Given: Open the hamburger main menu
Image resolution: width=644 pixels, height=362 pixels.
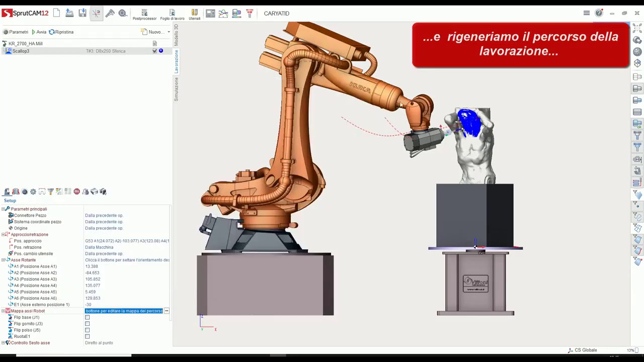Looking at the screenshot, I should 586,13.
